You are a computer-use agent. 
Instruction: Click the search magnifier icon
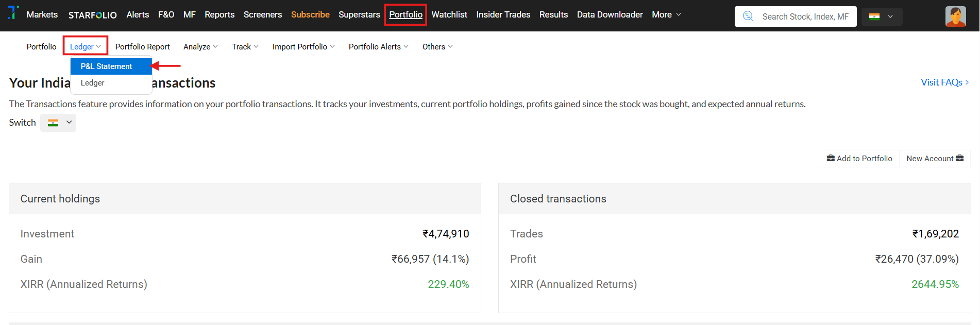(x=748, y=16)
